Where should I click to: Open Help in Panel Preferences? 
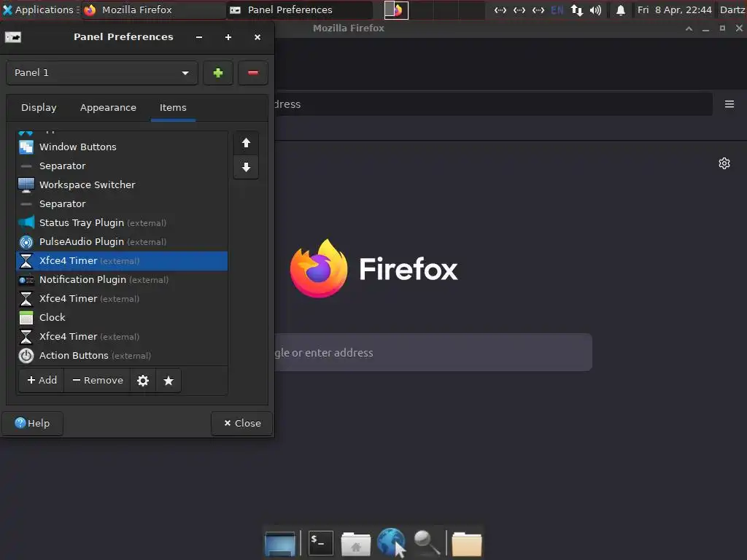(32, 424)
